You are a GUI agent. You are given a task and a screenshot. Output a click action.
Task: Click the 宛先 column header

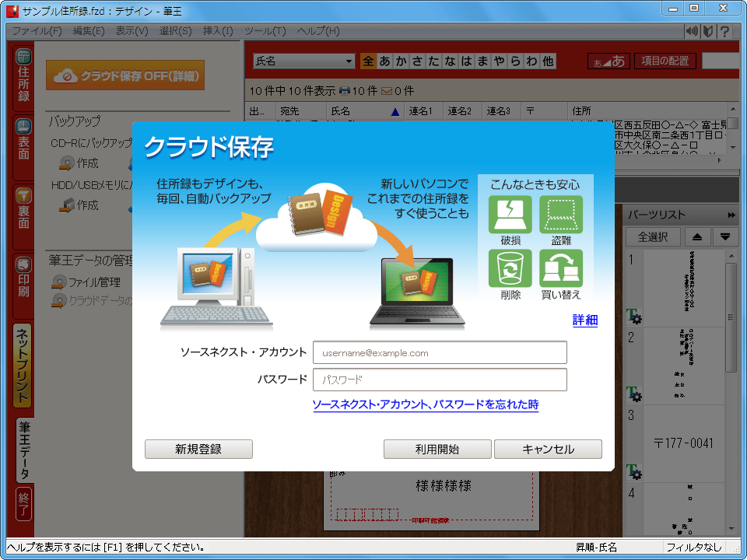click(301, 111)
